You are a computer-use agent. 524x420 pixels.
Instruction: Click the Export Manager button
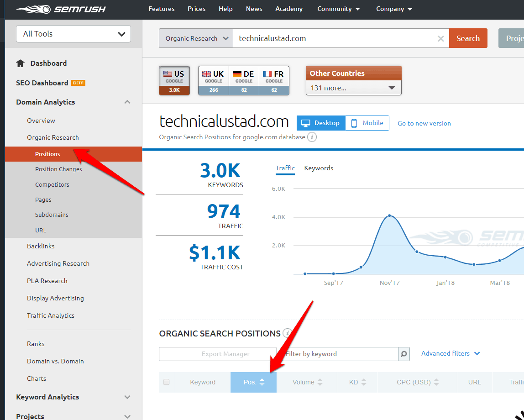[x=218, y=354]
